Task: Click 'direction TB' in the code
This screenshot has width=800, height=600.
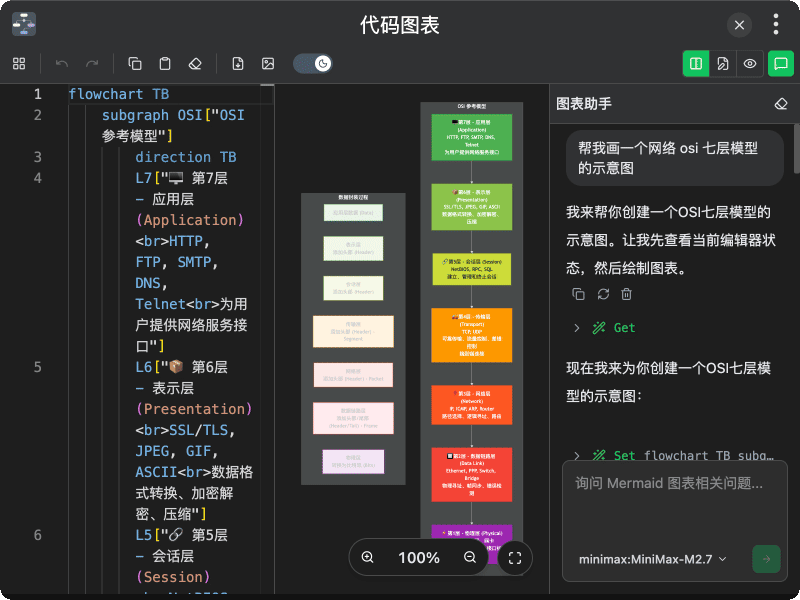Action: click(186, 157)
